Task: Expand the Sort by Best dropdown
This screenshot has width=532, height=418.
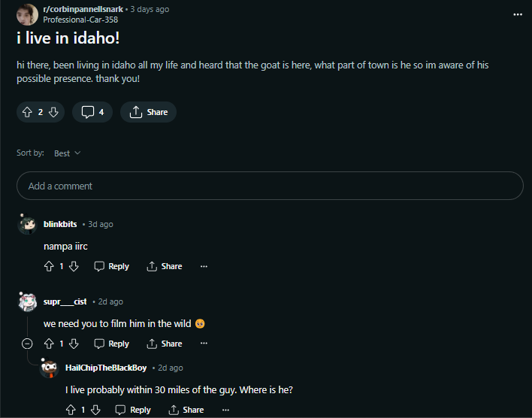Action: click(x=67, y=153)
